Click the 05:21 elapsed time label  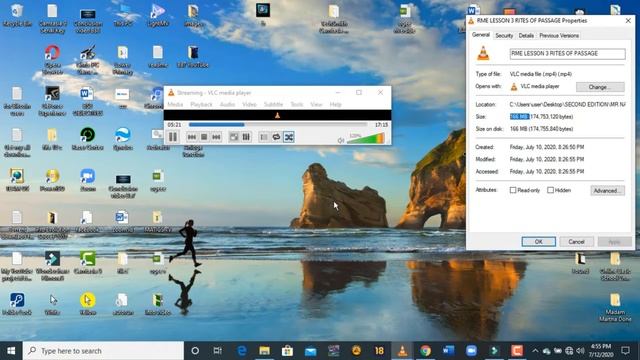[174, 124]
